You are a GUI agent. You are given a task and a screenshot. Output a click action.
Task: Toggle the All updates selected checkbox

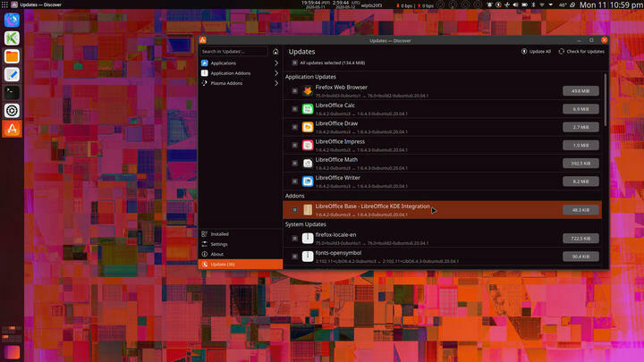(x=294, y=63)
